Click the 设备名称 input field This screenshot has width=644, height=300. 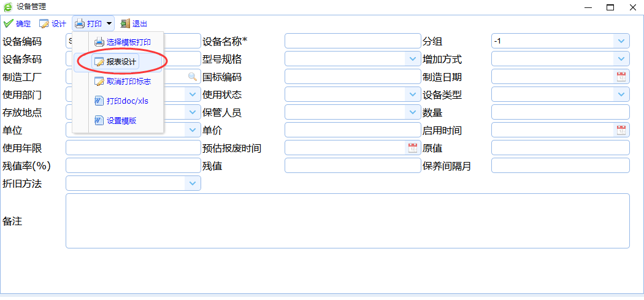tap(353, 41)
